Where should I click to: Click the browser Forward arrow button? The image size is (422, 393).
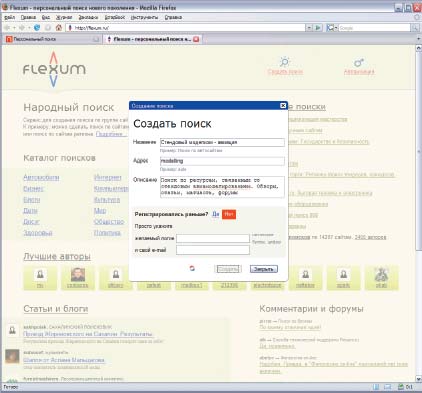click(x=22, y=28)
